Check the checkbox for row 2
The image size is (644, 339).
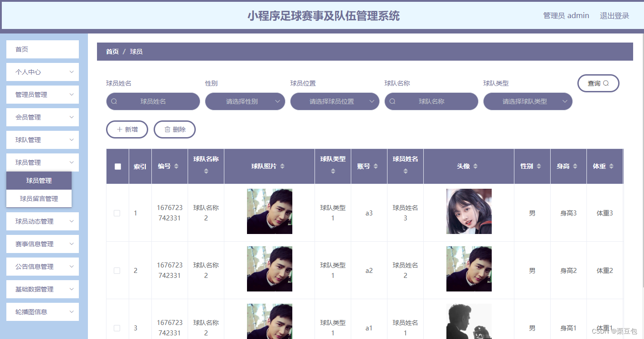[117, 271]
